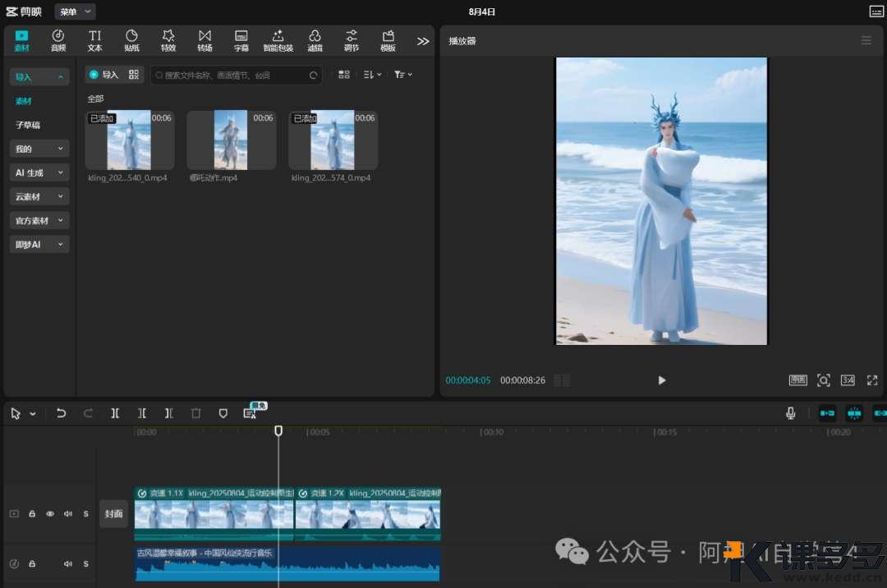
Task: Trim clip right of the playhead
Action: tap(168, 413)
